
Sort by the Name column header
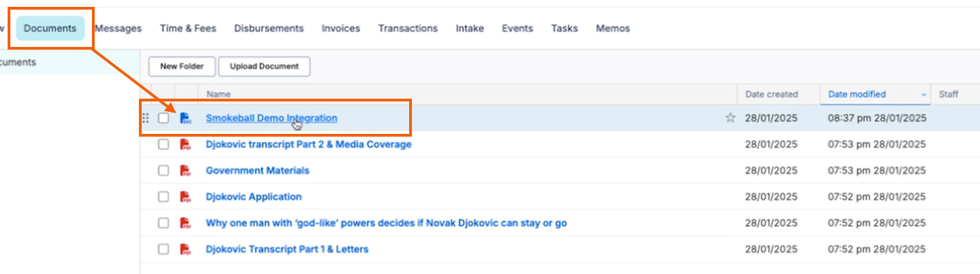click(218, 95)
